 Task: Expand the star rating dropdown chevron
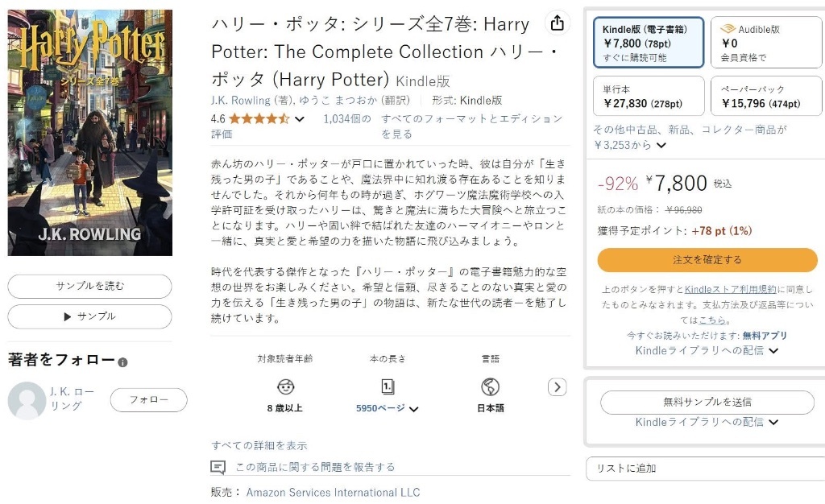click(300, 119)
